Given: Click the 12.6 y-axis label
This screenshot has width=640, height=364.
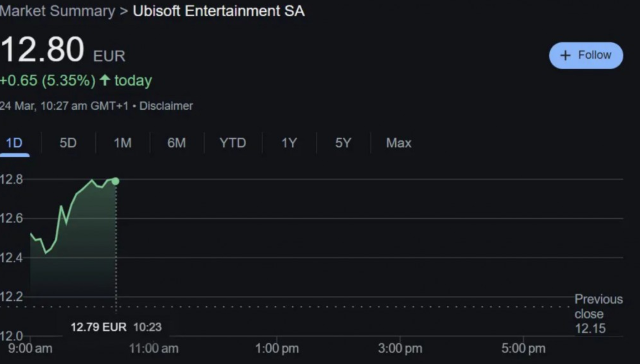Looking at the screenshot, I should [11, 219].
